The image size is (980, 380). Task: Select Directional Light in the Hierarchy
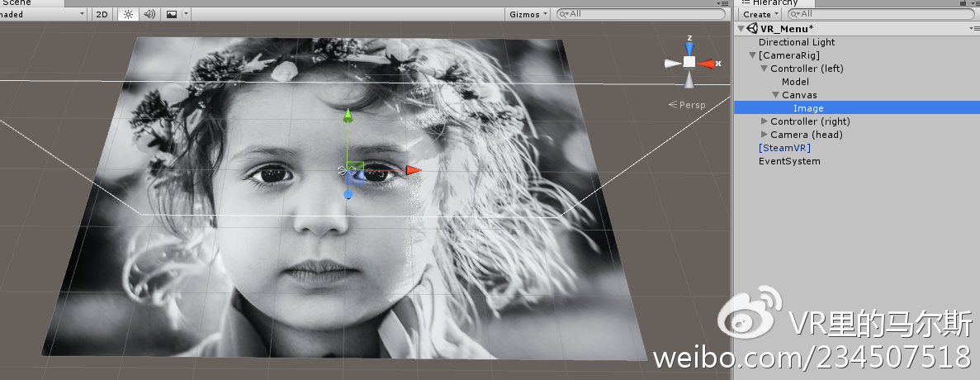tap(796, 42)
